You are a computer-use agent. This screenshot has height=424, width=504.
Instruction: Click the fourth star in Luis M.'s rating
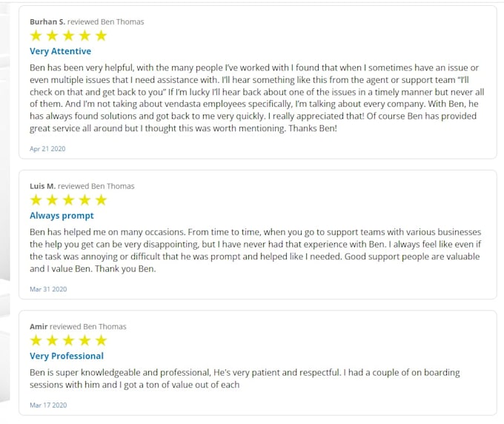(85, 200)
